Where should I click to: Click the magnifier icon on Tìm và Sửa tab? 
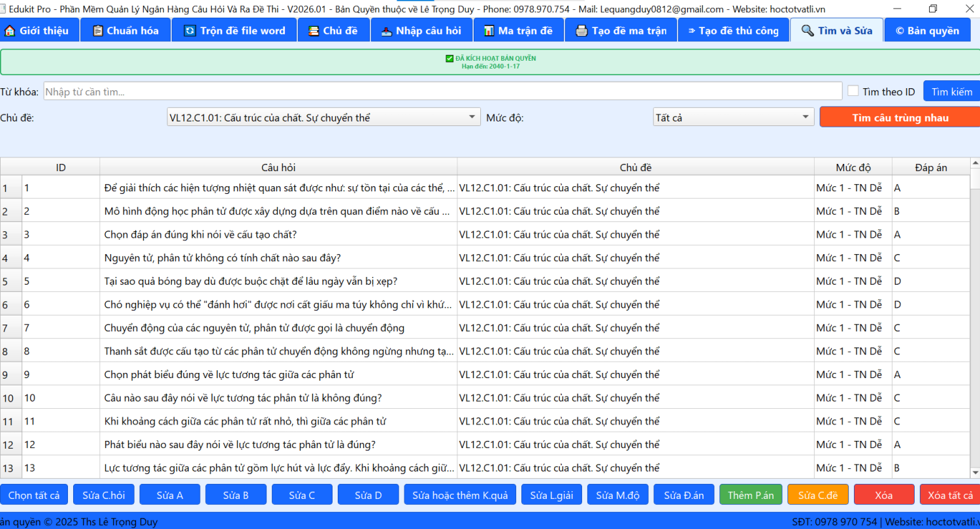[808, 31]
